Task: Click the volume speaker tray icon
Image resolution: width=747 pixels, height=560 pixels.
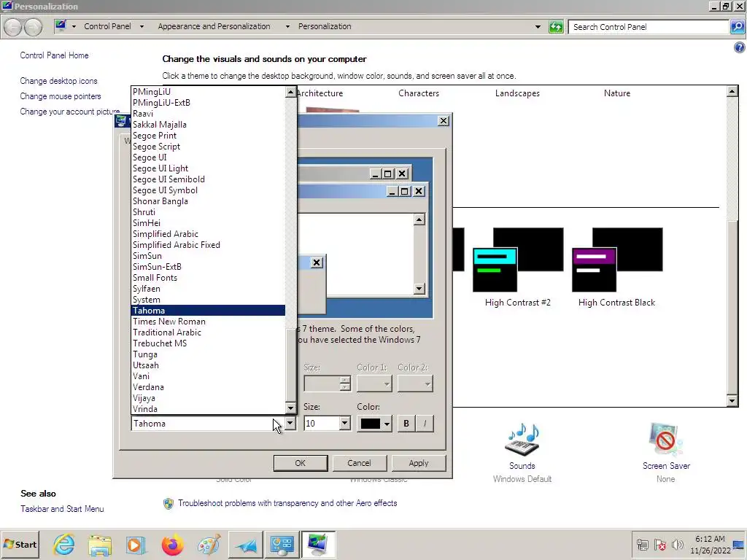Action: (x=677, y=544)
